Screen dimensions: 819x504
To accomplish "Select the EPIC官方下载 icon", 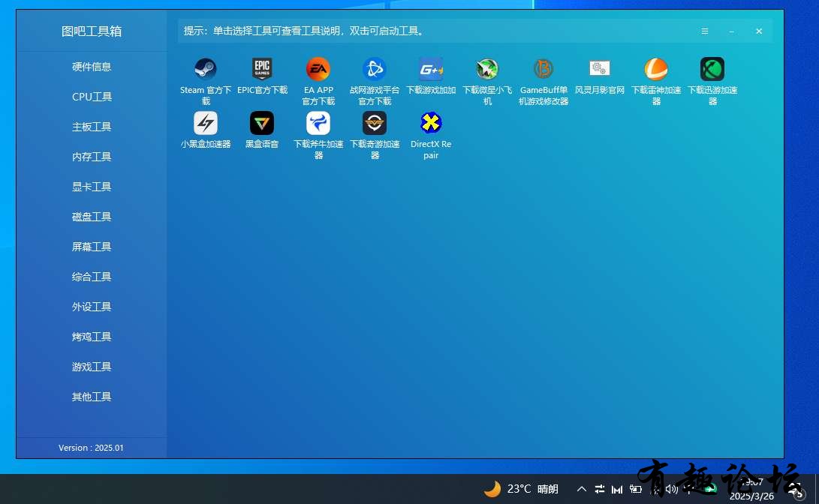I will tap(262, 68).
